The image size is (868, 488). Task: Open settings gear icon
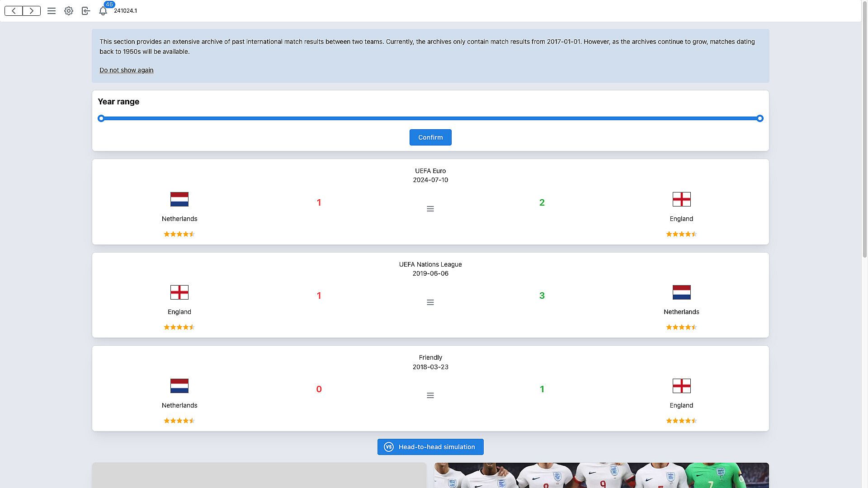point(69,11)
